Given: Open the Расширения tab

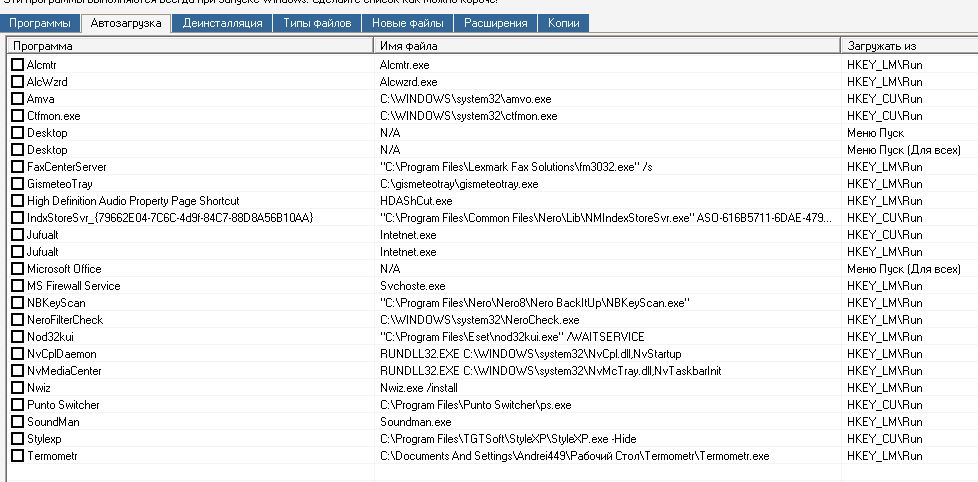Looking at the screenshot, I should [495, 24].
